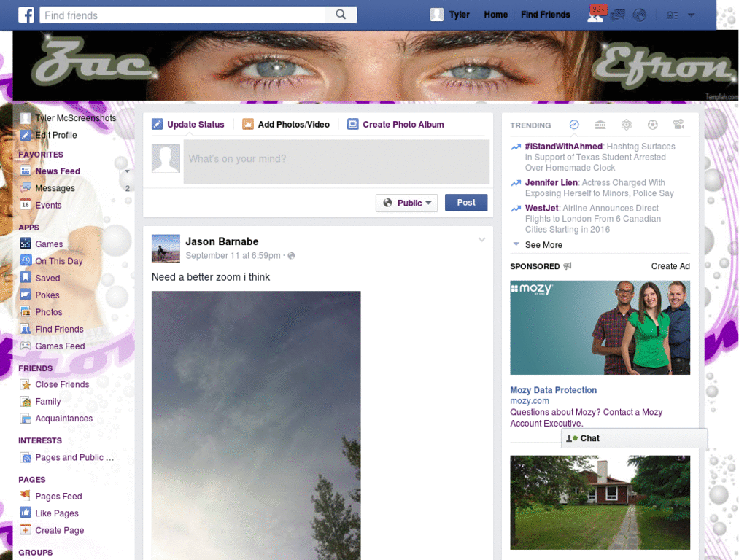Open Like Pages in sidebar

point(57,513)
